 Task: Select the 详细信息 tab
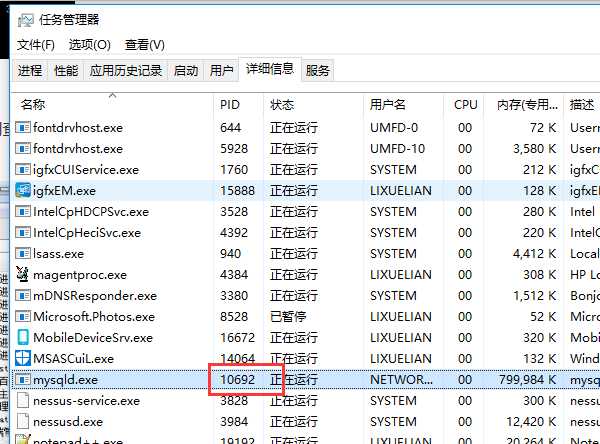pos(270,69)
